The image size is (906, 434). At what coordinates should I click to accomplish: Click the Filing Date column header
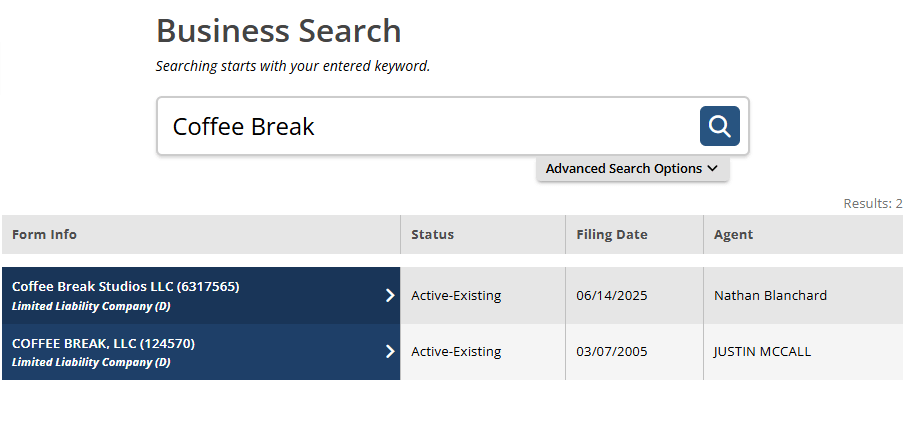click(x=612, y=235)
